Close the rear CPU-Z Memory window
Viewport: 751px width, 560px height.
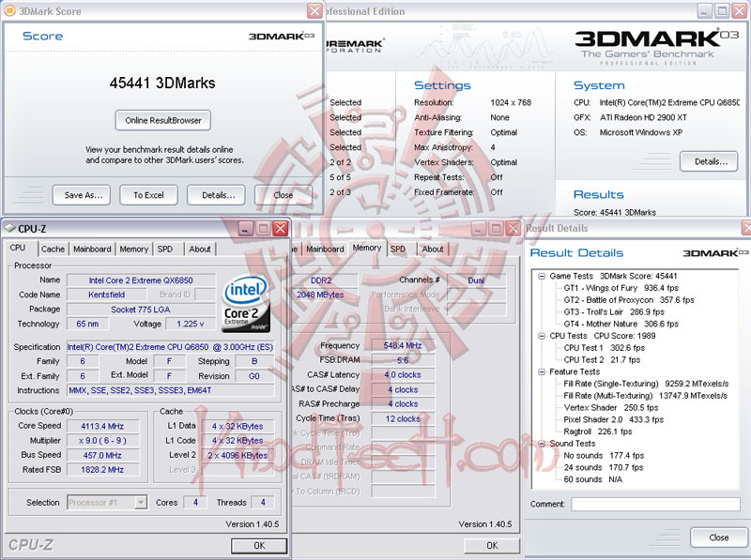pos(513,229)
